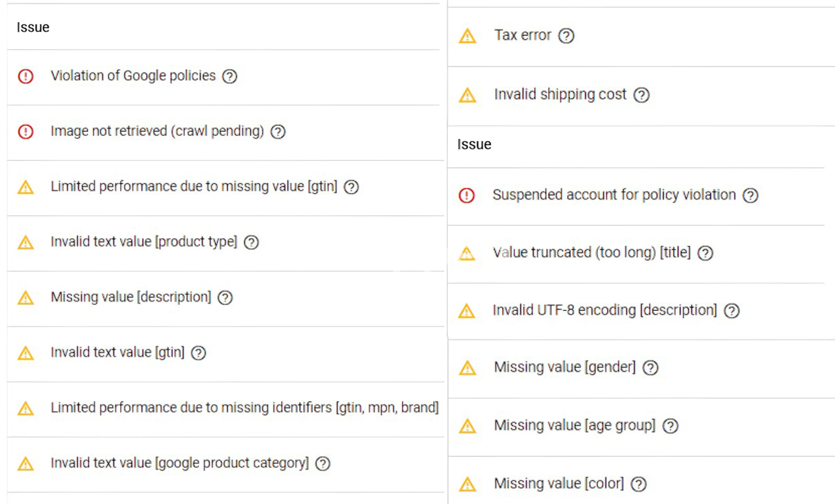Click help icon beside Missing value [color]
835x504 pixels.
pos(638,484)
